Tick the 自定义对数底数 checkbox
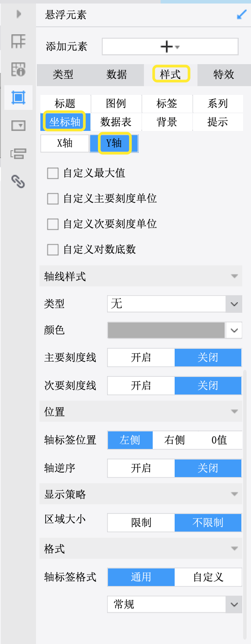 [x=53, y=250]
